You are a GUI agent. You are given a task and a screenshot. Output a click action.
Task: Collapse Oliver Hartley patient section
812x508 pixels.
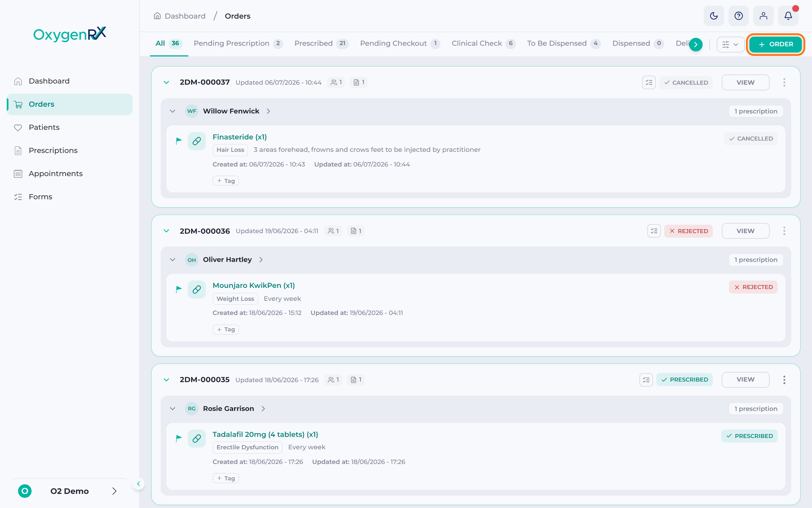point(173,260)
